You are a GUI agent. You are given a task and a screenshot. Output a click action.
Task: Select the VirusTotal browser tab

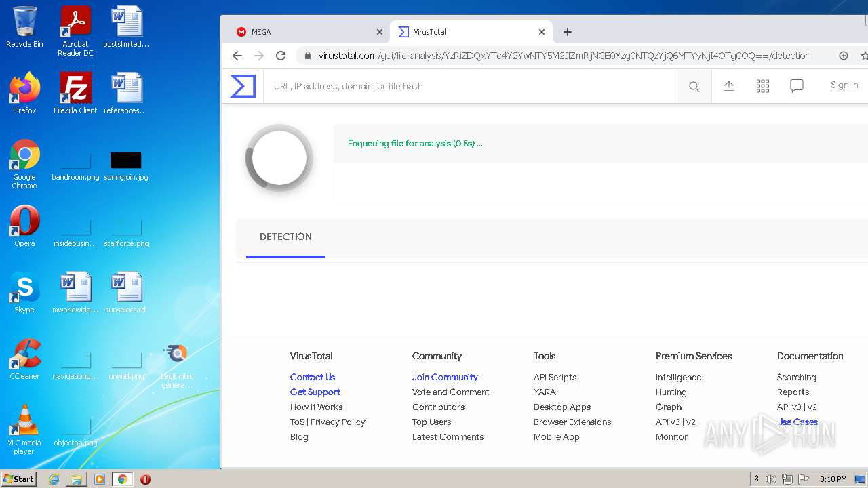pyautogui.click(x=471, y=32)
